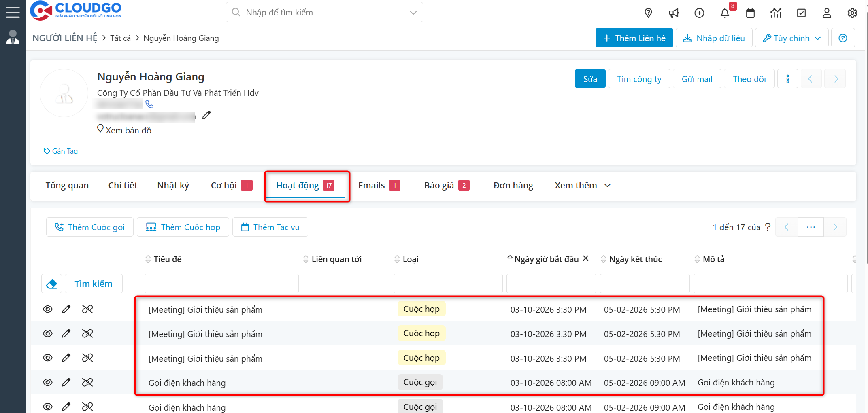868x413 pixels.
Task: Click the Thêm Cuộc gọi button
Action: point(90,227)
